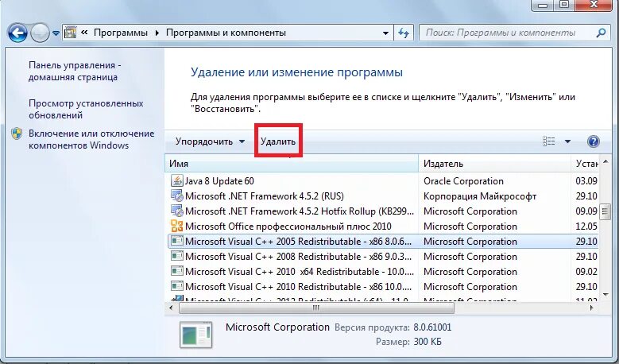
Task: Open 'Просмотр установленных обновлений' link
Action: click(x=86, y=110)
